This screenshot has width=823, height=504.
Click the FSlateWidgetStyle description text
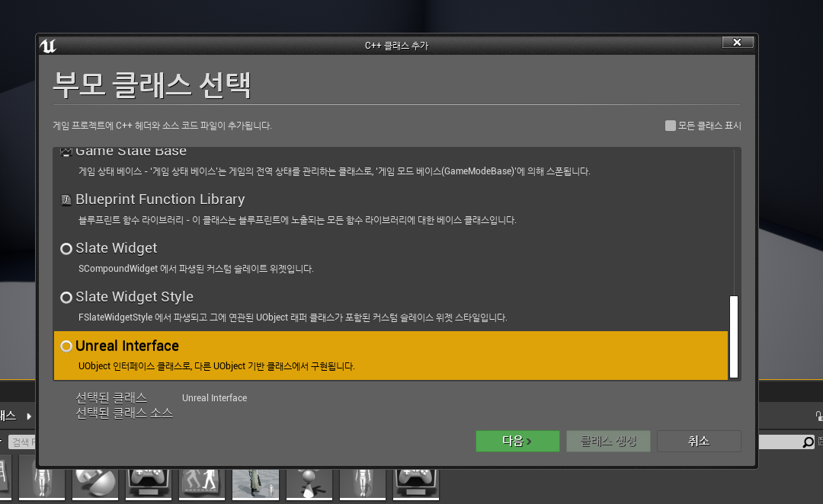(293, 317)
